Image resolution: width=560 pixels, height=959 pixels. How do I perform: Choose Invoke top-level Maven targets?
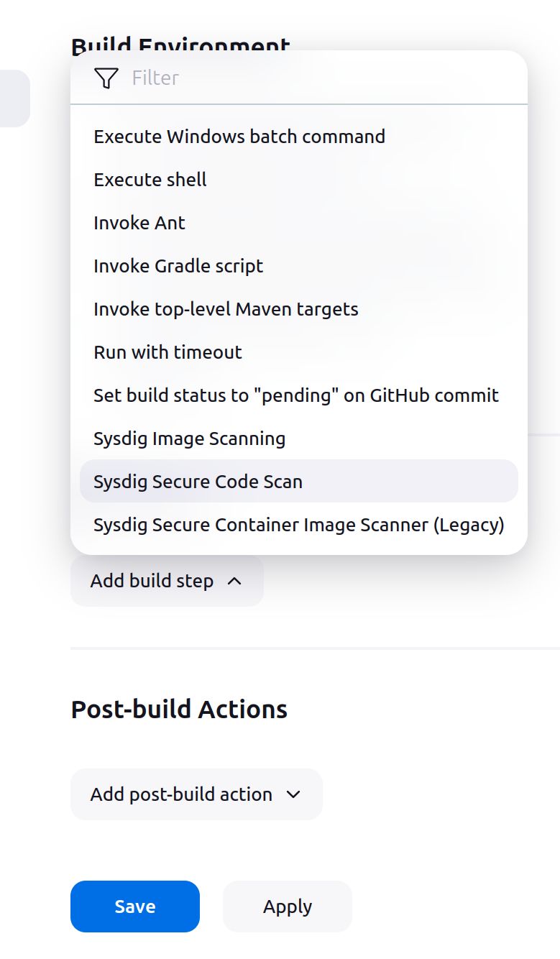pos(226,309)
